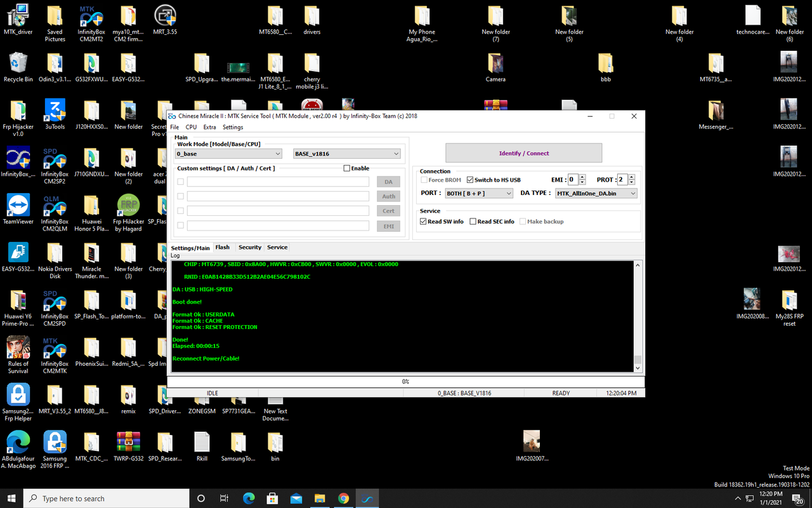The width and height of the screenshot is (812, 508).
Task: Switch to the Flash tab
Action: click(x=223, y=247)
